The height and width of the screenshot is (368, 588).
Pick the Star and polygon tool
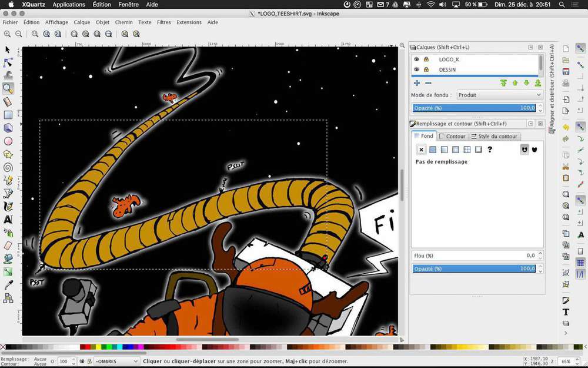click(8, 154)
